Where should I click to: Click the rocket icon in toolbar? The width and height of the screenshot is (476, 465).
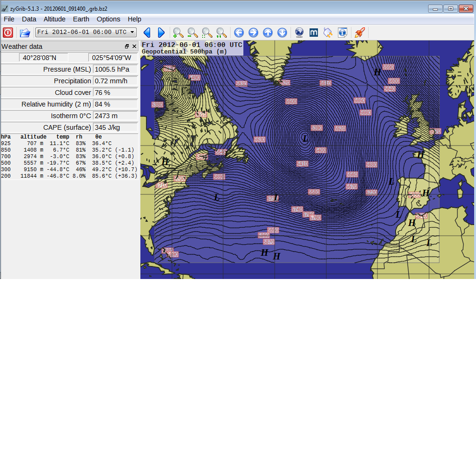359,33
